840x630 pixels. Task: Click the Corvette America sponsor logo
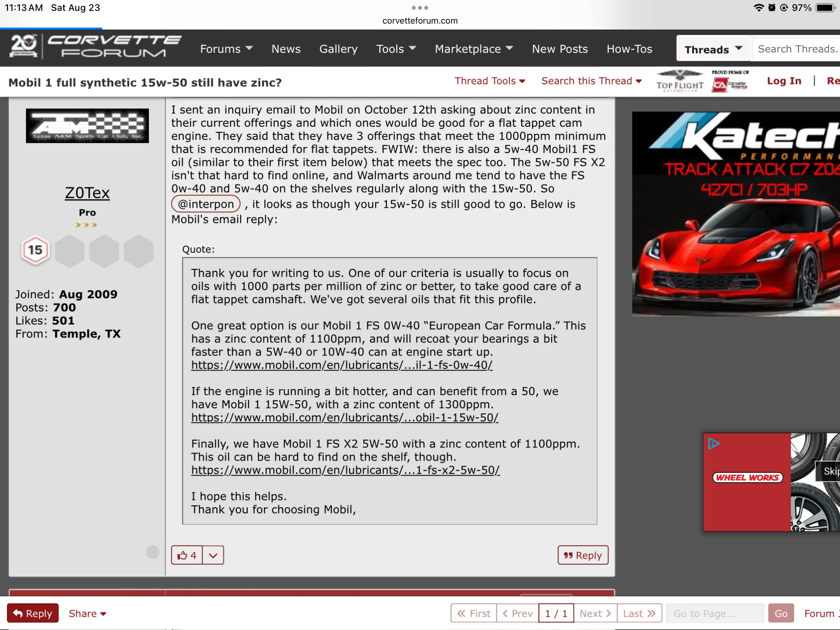coord(730,81)
